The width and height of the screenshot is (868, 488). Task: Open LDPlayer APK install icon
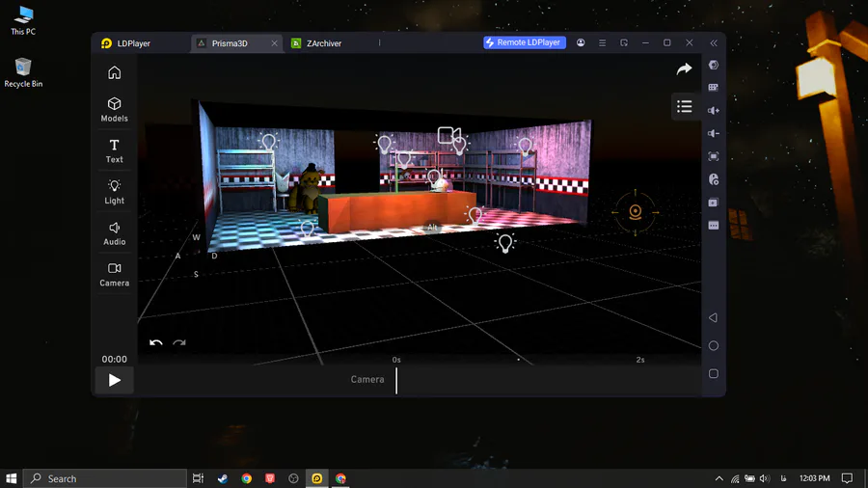click(x=714, y=179)
